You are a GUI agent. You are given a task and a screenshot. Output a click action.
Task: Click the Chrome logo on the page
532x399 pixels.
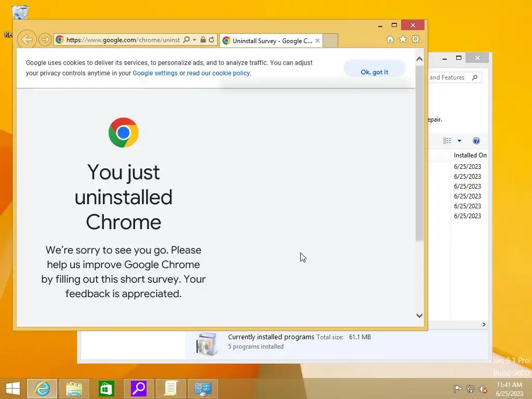(x=124, y=132)
